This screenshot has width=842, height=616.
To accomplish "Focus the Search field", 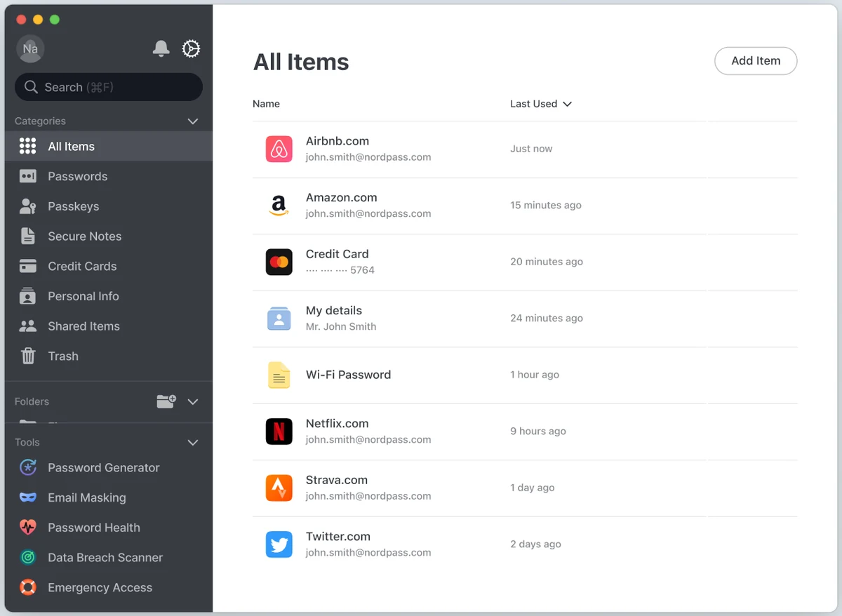I will [x=109, y=87].
